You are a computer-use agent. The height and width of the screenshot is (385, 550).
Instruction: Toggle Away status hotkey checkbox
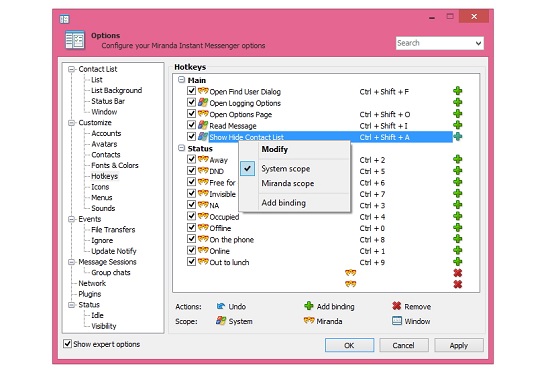click(x=191, y=159)
